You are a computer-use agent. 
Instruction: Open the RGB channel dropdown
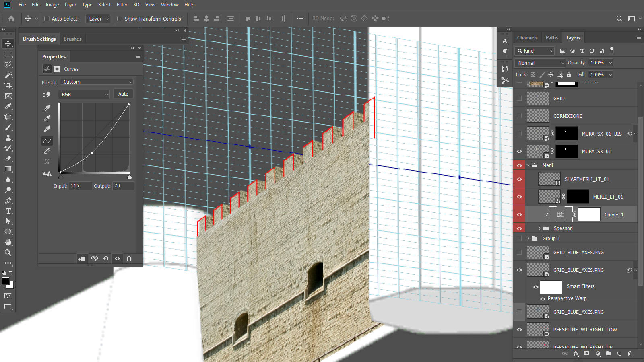[84, 94]
